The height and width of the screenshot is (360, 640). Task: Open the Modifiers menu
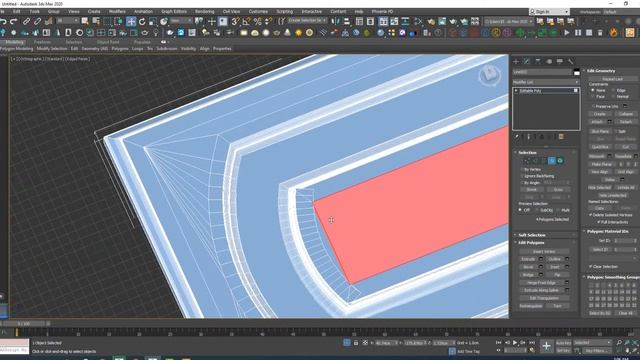[117, 11]
